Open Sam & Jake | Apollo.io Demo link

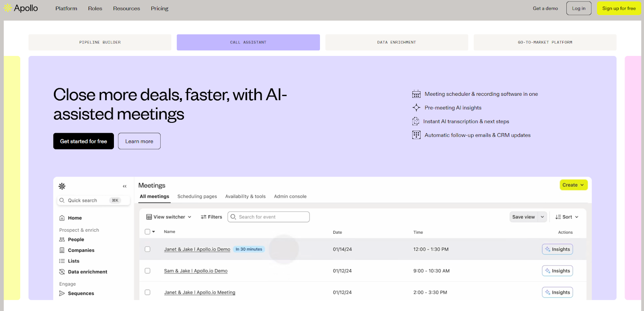[196, 271]
